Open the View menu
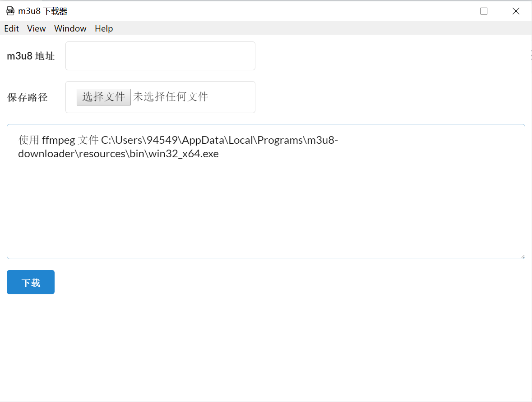This screenshot has height=402, width=532. click(x=36, y=28)
